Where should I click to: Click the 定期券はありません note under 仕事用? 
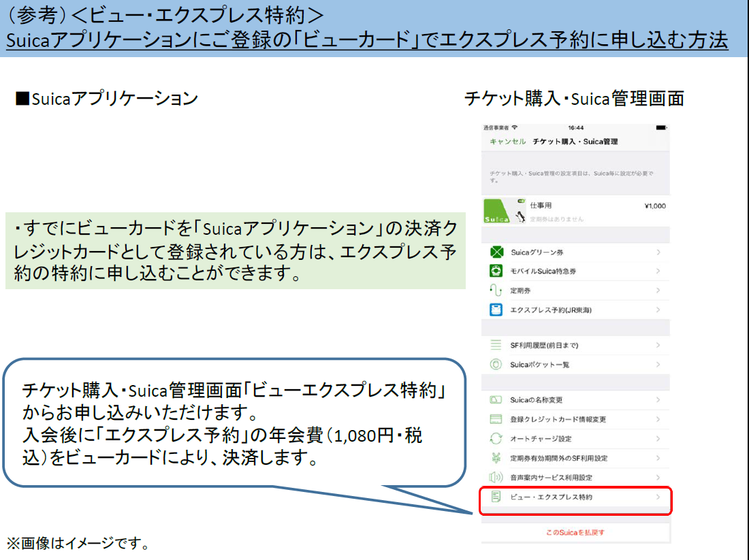[x=556, y=218]
